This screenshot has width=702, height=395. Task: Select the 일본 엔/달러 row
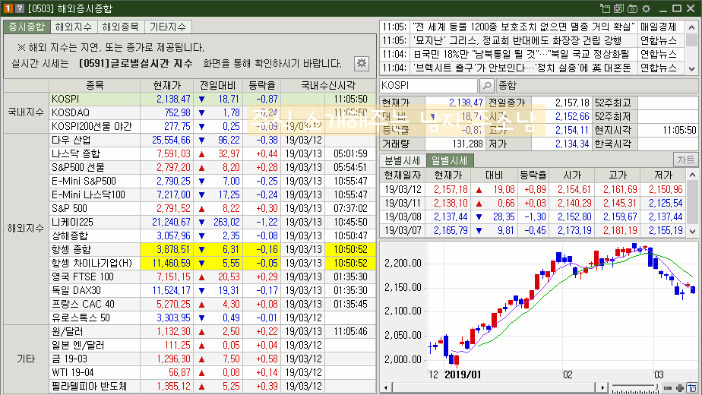click(x=212, y=345)
